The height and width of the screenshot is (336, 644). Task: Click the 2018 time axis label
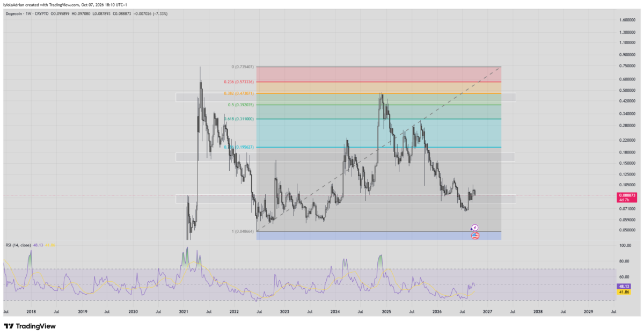point(32,311)
